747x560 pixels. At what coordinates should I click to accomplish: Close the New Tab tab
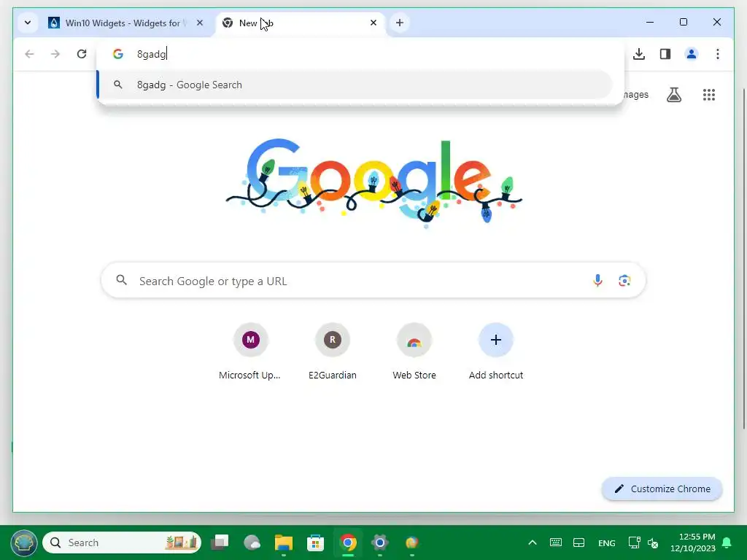(x=373, y=23)
